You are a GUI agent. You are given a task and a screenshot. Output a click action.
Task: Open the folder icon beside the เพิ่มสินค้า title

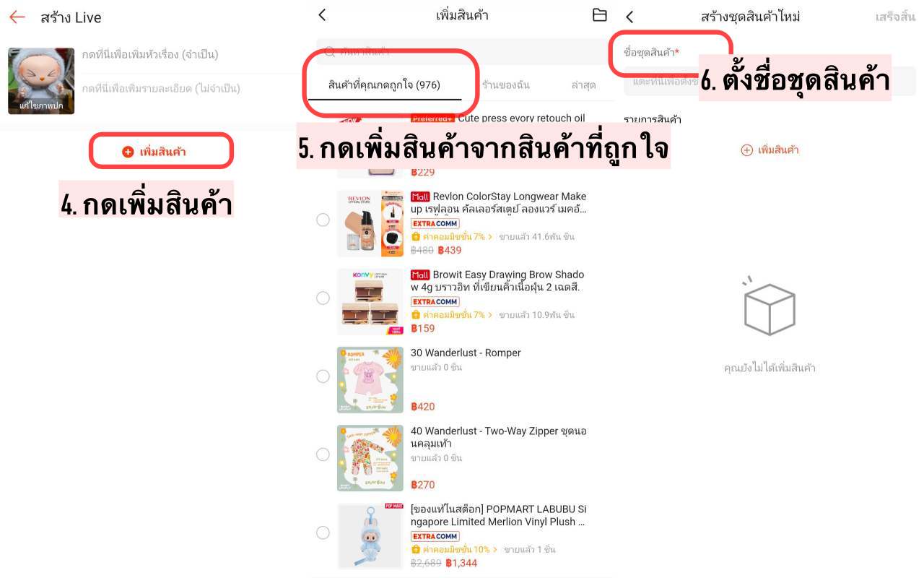pos(599,14)
